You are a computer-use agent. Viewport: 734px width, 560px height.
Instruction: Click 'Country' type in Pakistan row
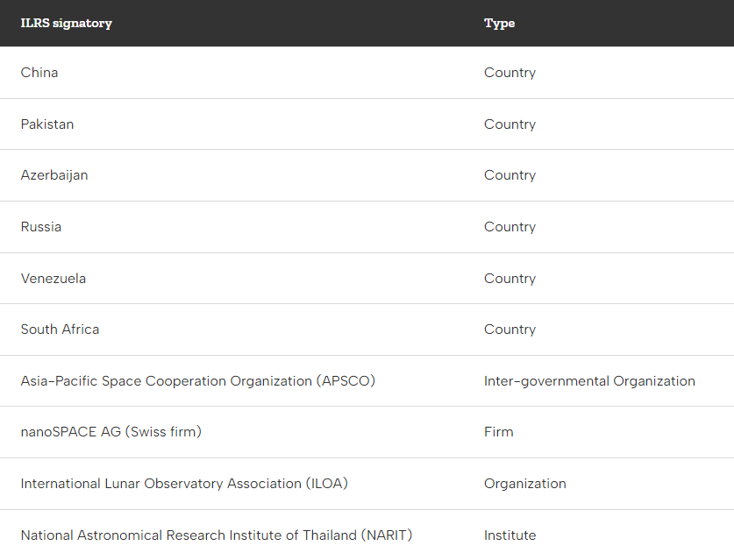click(510, 124)
